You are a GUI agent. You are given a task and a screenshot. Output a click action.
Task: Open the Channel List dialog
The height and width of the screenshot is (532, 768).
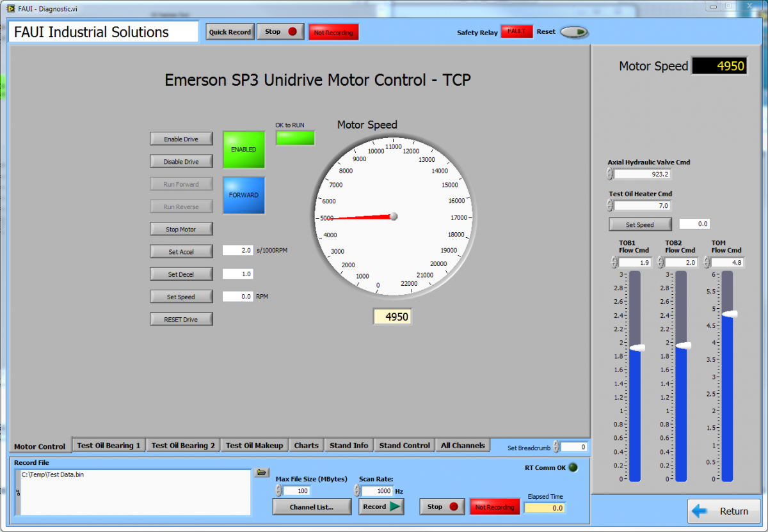(x=312, y=506)
